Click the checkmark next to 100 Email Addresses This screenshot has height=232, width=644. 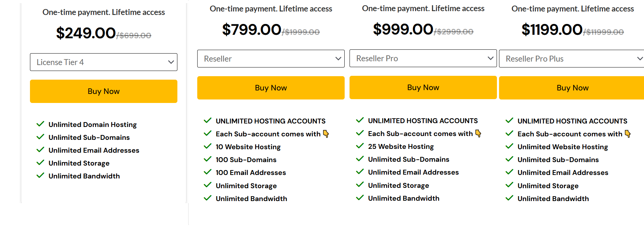(208, 172)
